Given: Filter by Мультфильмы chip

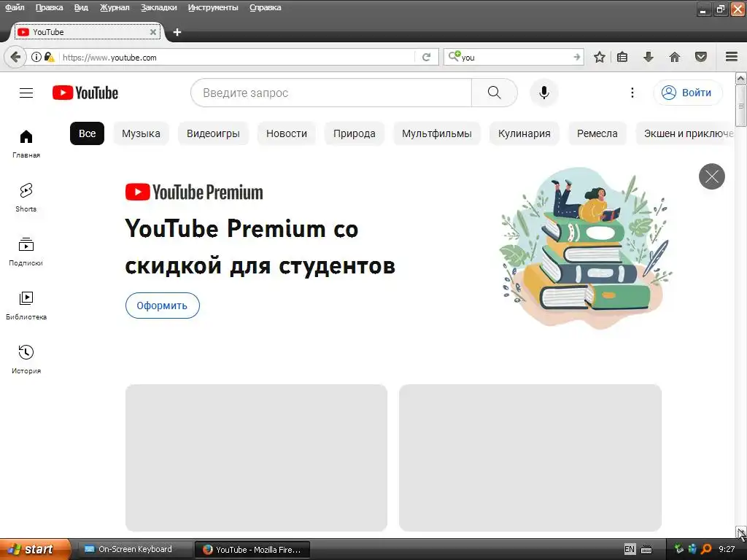Looking at the screenshot, I should coord(437,133).
